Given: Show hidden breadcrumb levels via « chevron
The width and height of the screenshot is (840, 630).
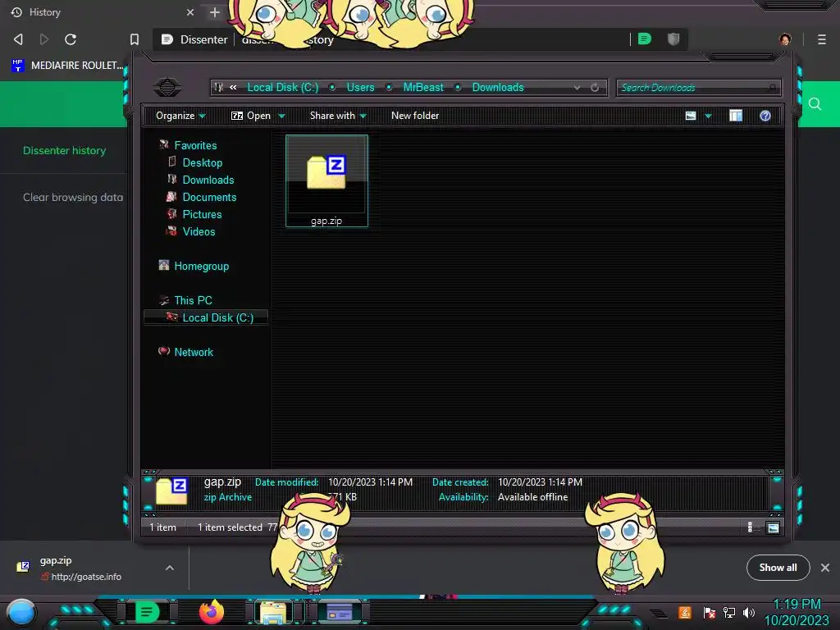Looking at the screenshot, I should coord(233,87).
